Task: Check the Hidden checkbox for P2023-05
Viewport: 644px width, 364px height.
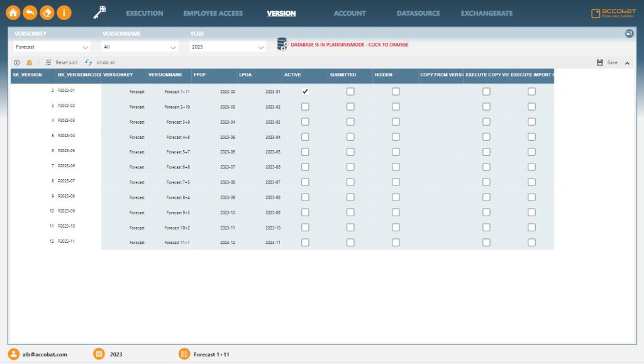Action: tap(396, 152)
